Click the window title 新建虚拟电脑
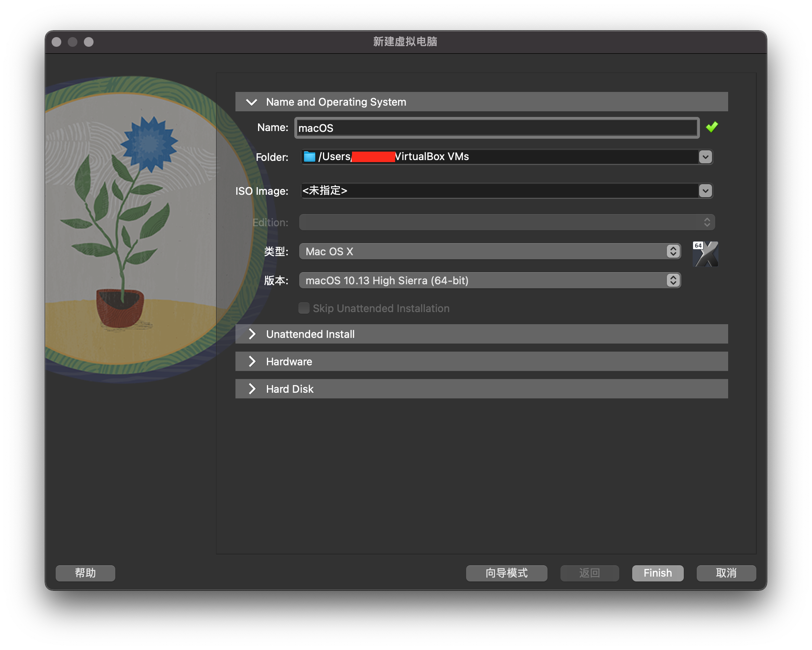812x650 pixels. coord(405,42)
